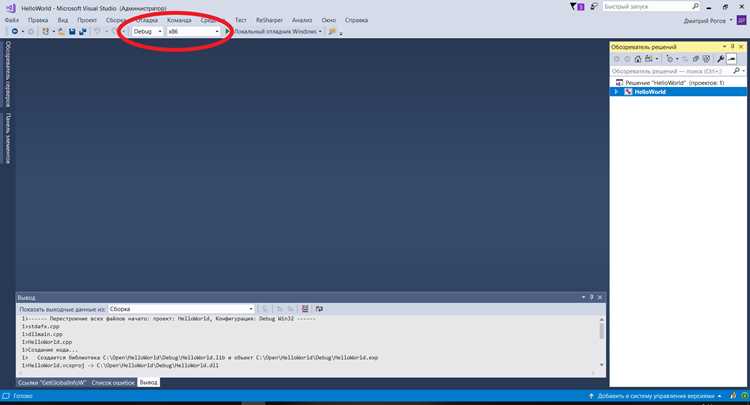Click Solution Explorer properties wrench icon

point(720,59)
